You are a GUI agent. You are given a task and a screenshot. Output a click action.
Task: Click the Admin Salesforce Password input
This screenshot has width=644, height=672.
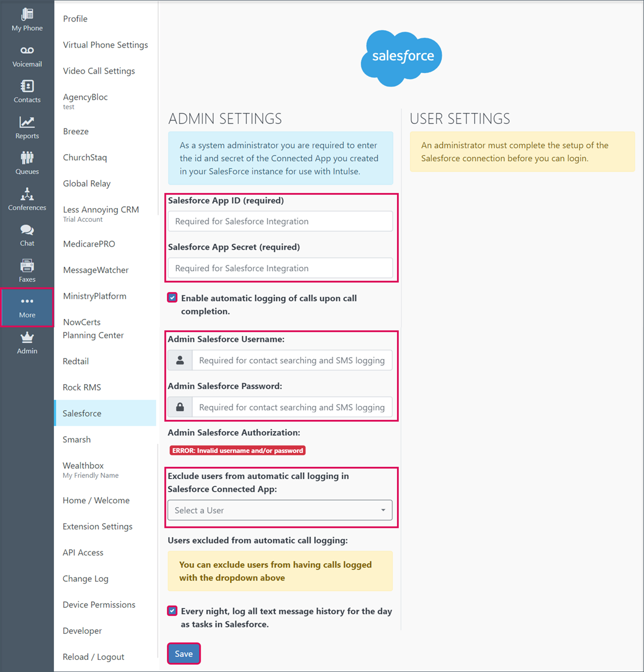pos(292,407)
